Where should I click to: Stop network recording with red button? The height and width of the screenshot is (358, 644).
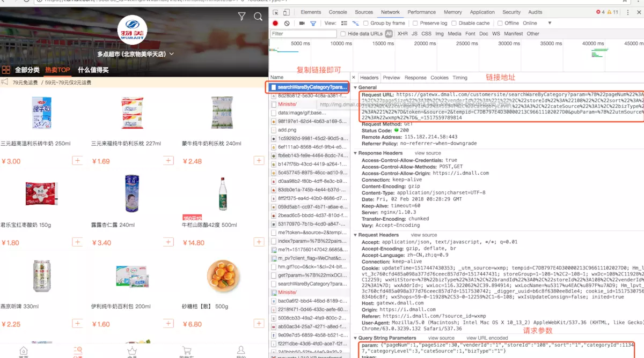tap(275, 23)
